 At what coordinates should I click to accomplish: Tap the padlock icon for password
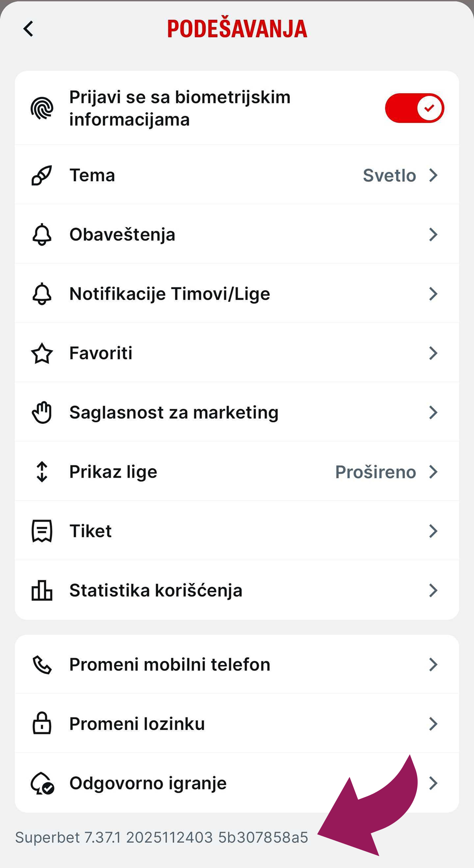[x=42, y=723]
